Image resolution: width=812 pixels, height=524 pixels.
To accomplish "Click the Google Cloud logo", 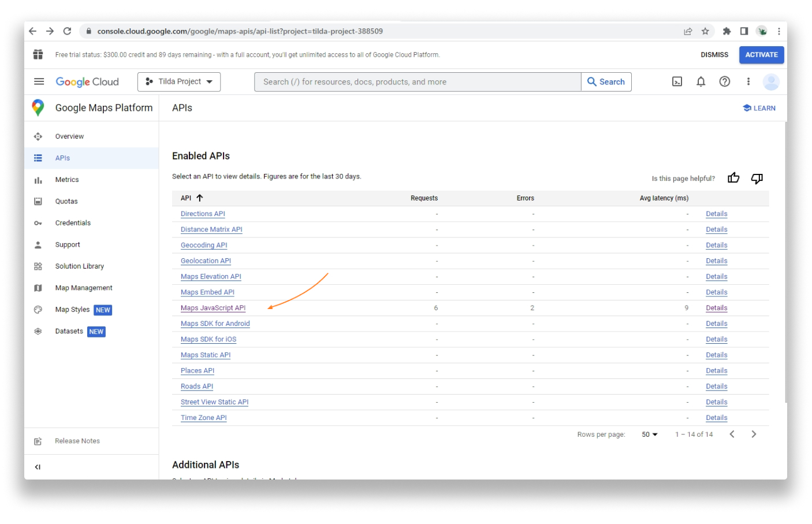I will (87, 81).
